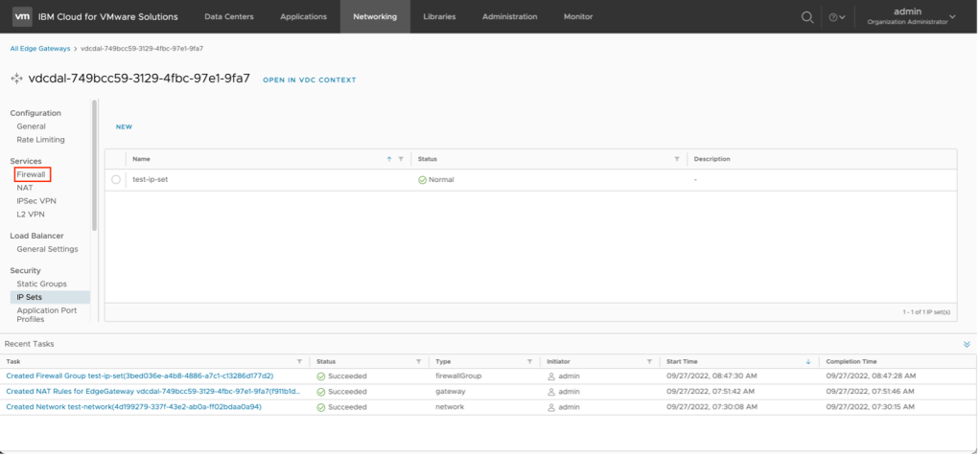Screen dimensions: 980x455
Task: Filter the Recent Tasks Initiator column
Action: coord(648,361)
